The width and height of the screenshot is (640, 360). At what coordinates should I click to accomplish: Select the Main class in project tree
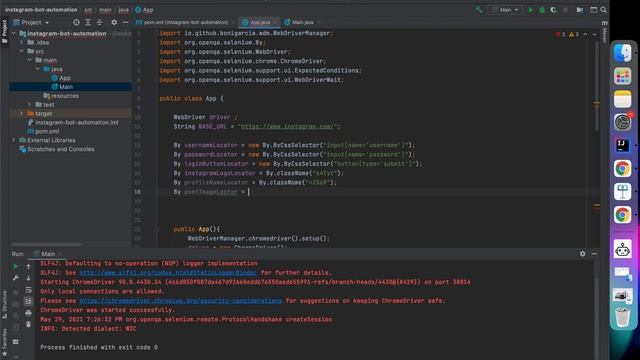click(x=66, y=87)
